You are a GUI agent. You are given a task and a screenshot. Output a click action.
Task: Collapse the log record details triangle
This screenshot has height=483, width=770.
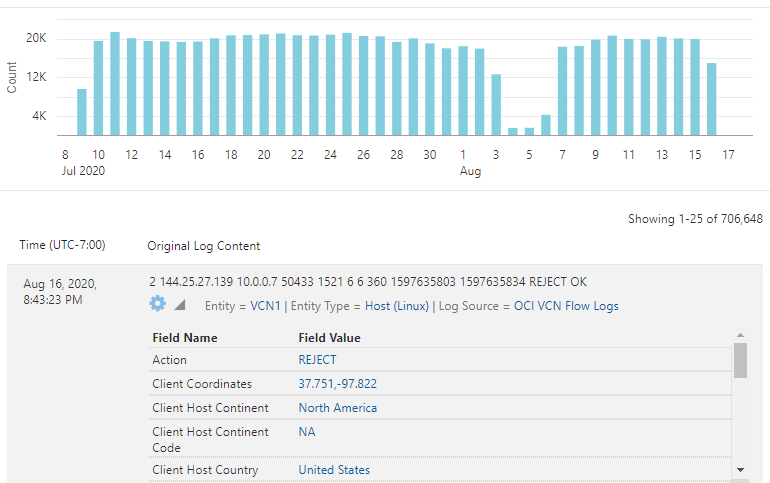(180, 305)
